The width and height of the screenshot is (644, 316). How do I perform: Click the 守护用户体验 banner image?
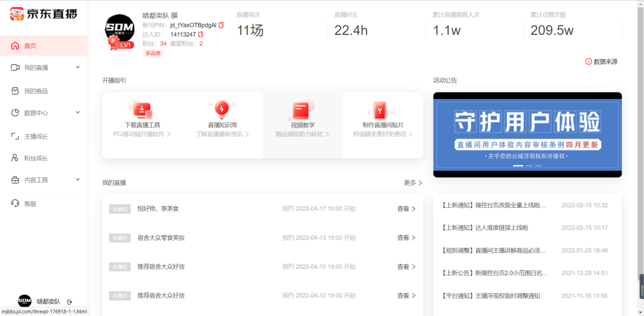click(527, 132)
